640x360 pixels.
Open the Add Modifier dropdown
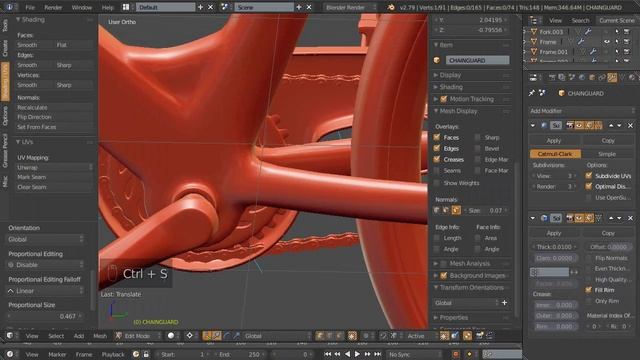pyautogui.click(x=582, y=111)
